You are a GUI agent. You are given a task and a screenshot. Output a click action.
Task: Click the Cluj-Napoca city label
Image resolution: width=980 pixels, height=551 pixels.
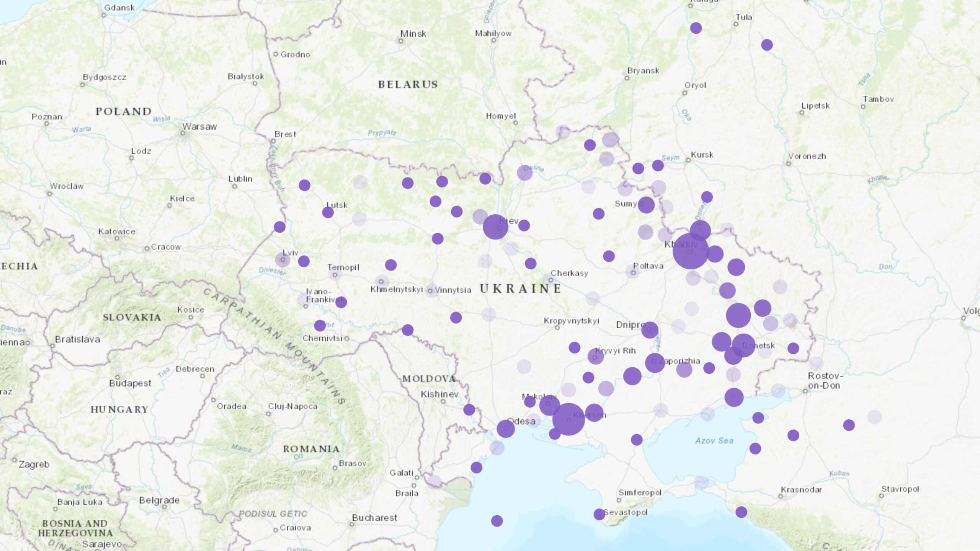pos(293,406)
